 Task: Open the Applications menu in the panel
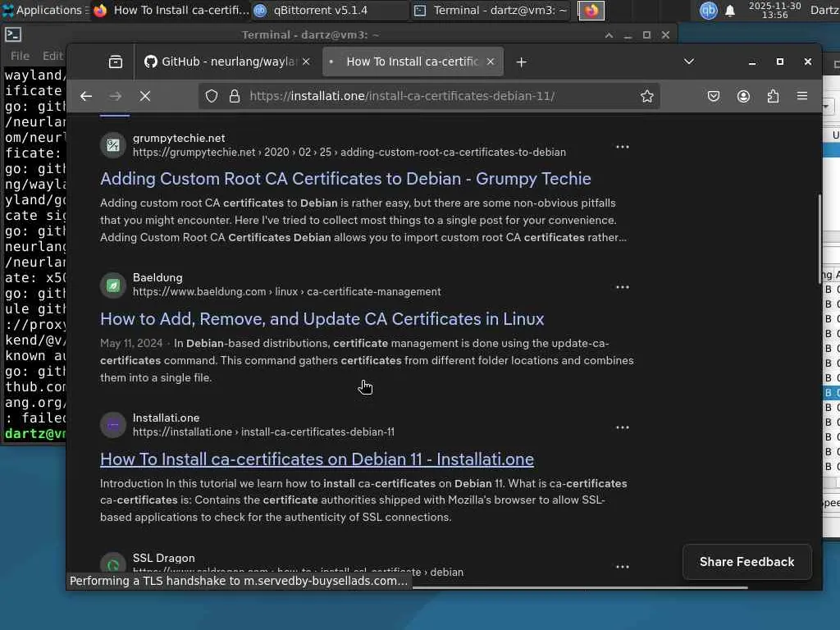pyautogui.click(x=44, y=10)
